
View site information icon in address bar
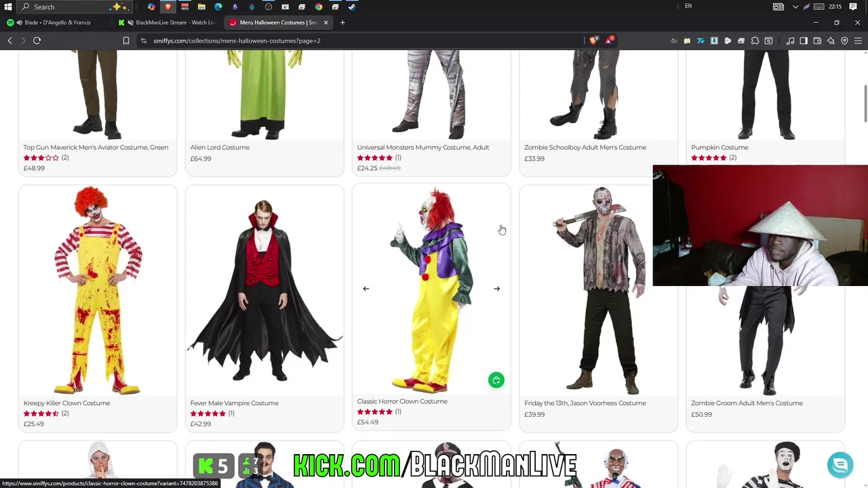[144, 41]
